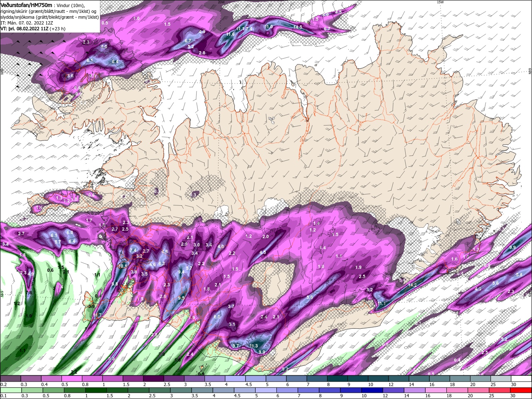Select the darkest green swatch labeled 1 in rain scale
Screen dimensions: 532x399
(96, 390)
